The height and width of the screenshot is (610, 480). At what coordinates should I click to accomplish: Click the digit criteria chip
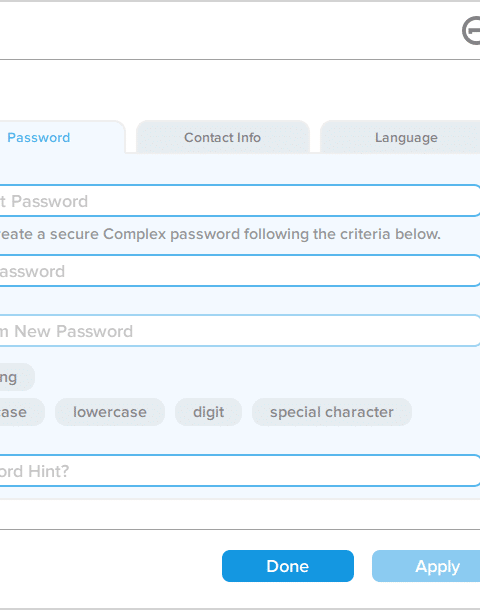coord(208,412)
